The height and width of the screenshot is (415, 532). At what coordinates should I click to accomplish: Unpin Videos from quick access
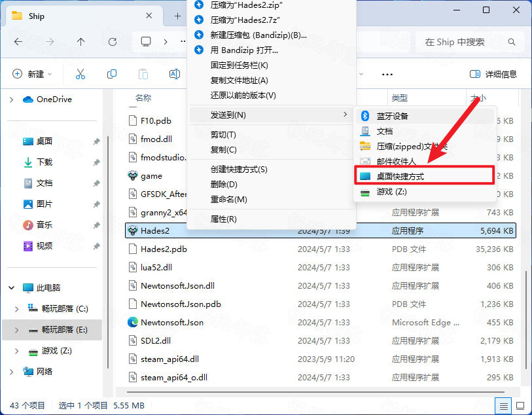click(x=97, y=246)
